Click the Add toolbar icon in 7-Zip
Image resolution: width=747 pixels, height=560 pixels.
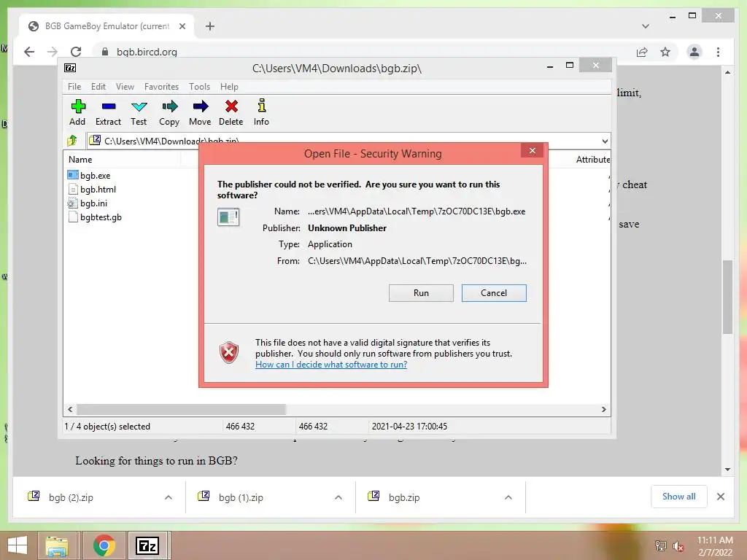[77, 106]
